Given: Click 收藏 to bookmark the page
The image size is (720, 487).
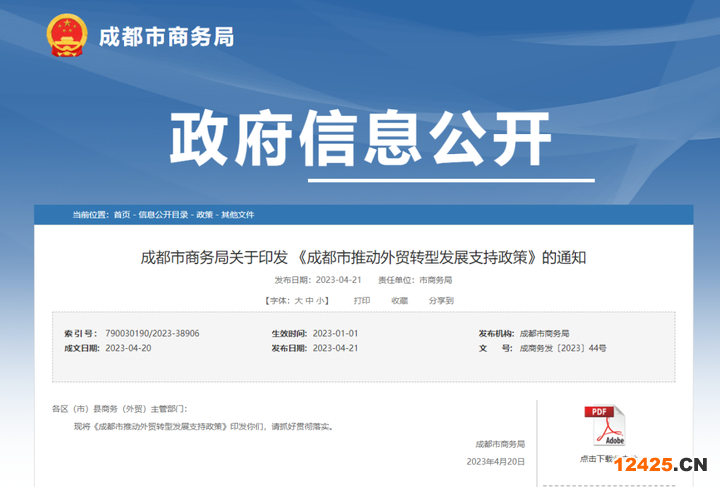Looking at the screenshot, I should (399, 300).
